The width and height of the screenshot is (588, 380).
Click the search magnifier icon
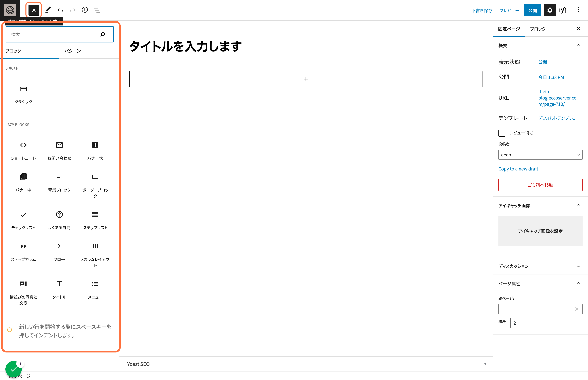103,34
